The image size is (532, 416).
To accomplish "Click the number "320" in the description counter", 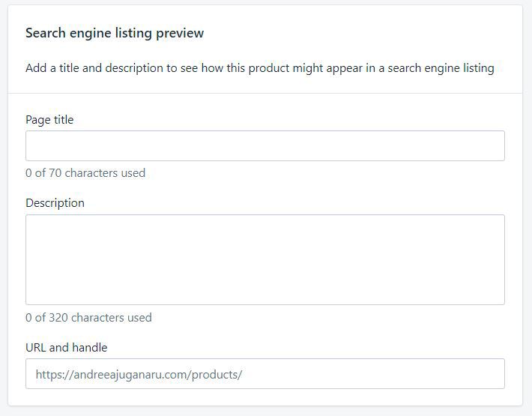I will (58, 317).
